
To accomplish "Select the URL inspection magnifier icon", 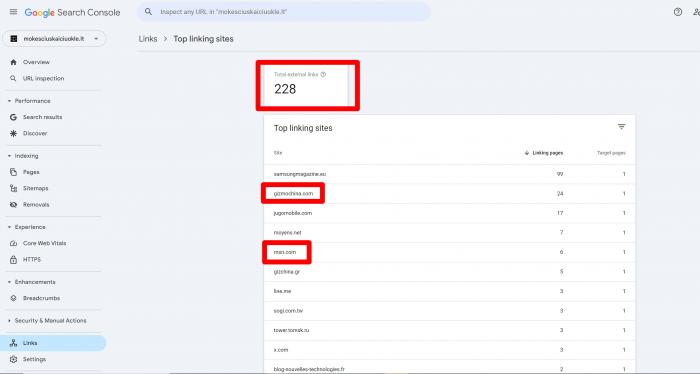I will (13, 78).
